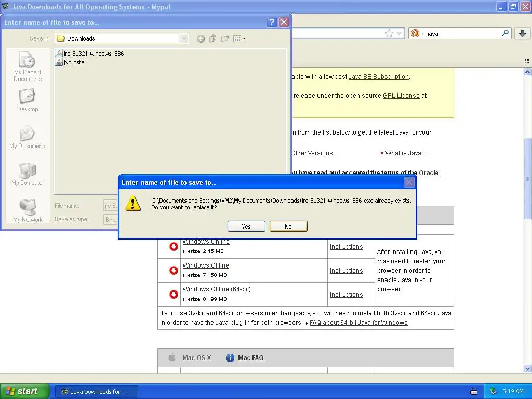Image resolution: width=532 pixels, height=399 pixels.
Task: Click the File name input field
Action: click(x=111, y=205)
